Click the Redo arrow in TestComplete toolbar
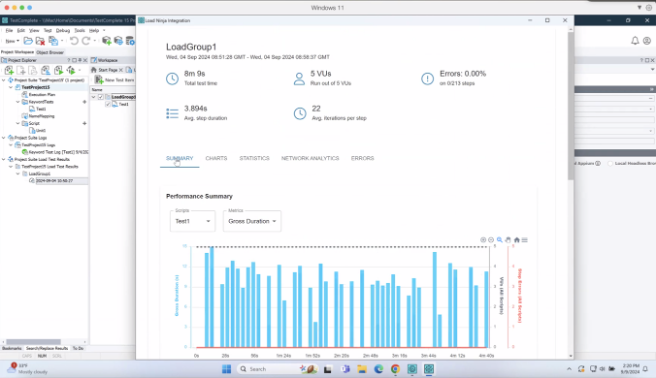656x378 pixels. click(x=86, y=41)
